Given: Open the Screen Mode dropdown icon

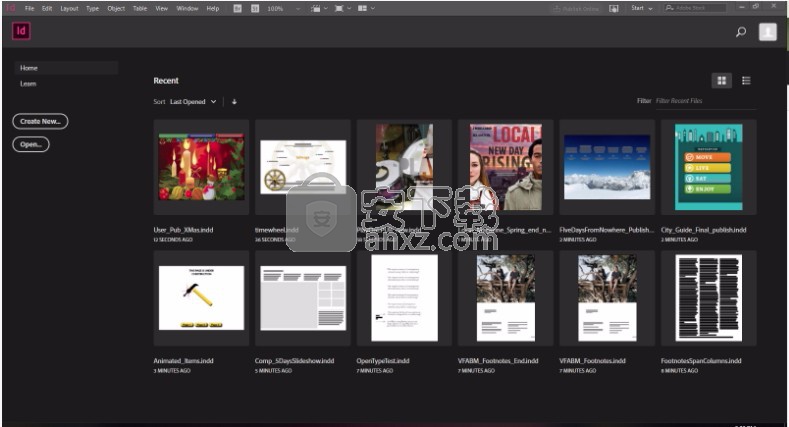Looking at the screenshot, I should click(x=343, y=9).
